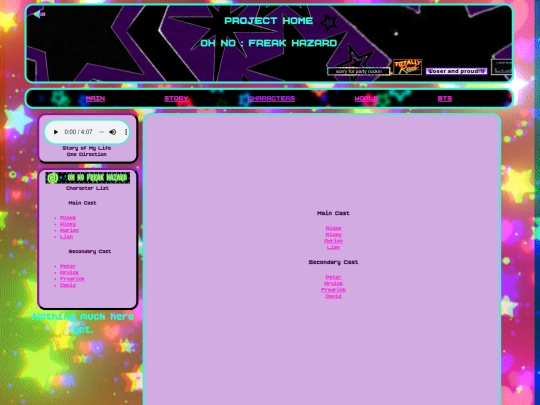Open the STORY navigation tab
The height and width of the screenshot is (405, 540).
point(176,98)
